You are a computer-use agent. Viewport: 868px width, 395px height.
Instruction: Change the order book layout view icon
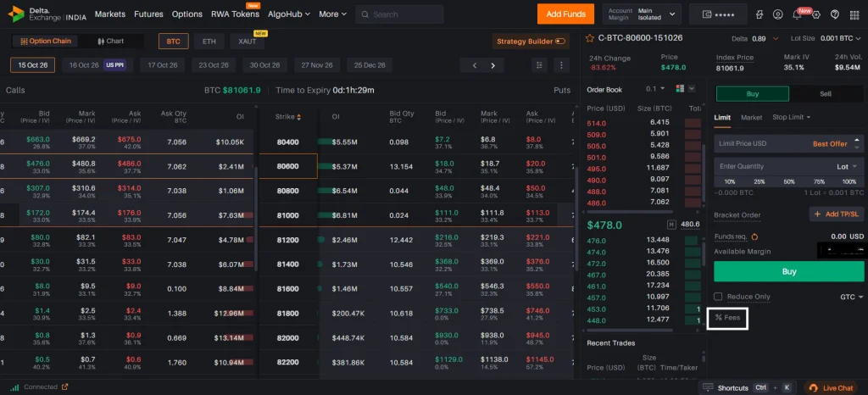pyautogui.click(x=681, y=89)
